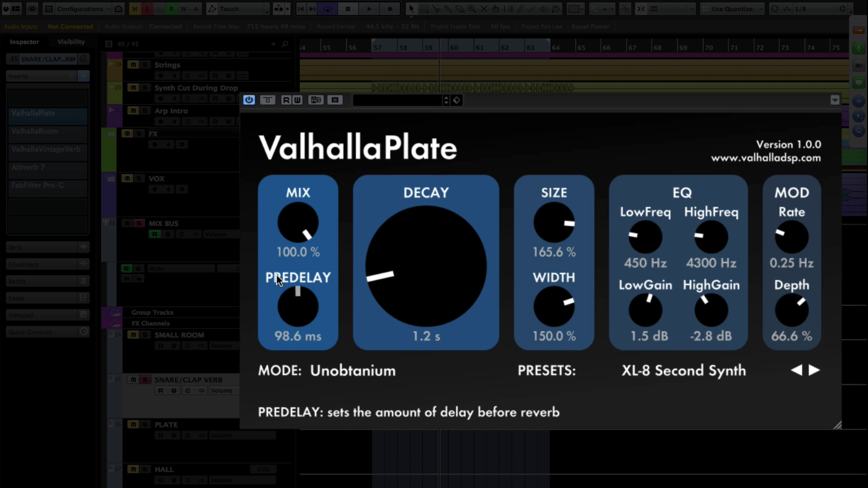Open the Inspector tab
The height and width of the screenshot is (488, 868).
point(24,42)
